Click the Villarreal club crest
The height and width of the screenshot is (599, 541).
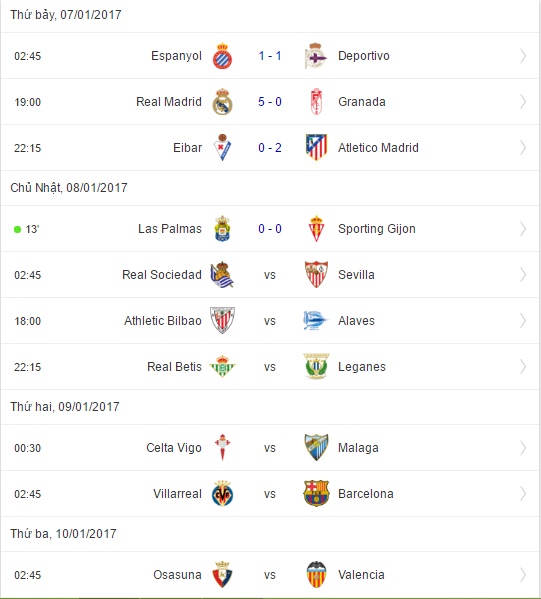(x=222, y=494)
